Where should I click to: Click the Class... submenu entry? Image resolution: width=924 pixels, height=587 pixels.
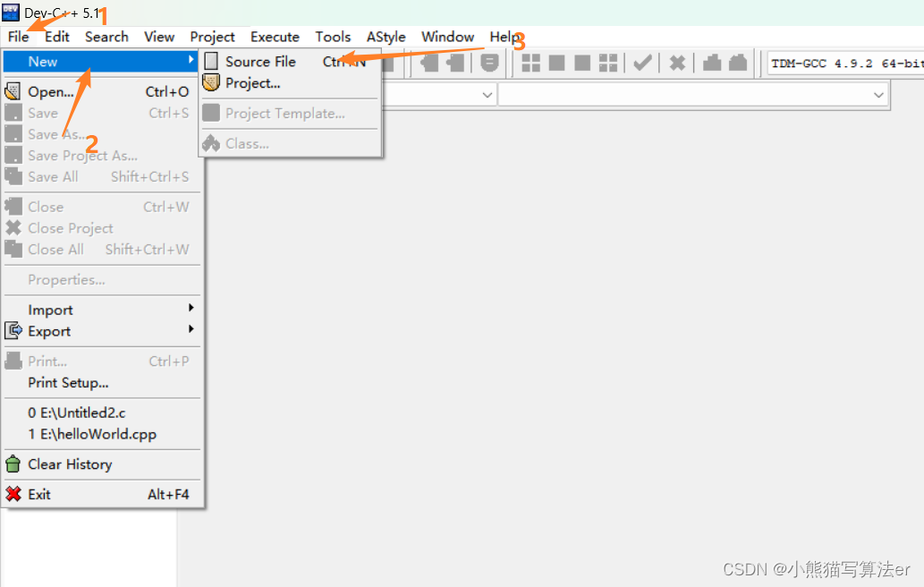pos(291,143)
